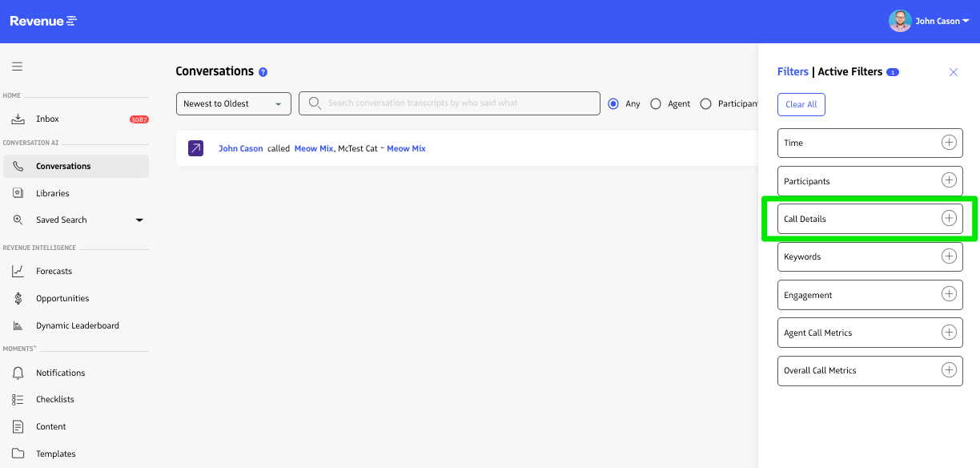980x468 pixels.
Task: Open Opportunities dollar icon
Action: (x=18, y=298)
